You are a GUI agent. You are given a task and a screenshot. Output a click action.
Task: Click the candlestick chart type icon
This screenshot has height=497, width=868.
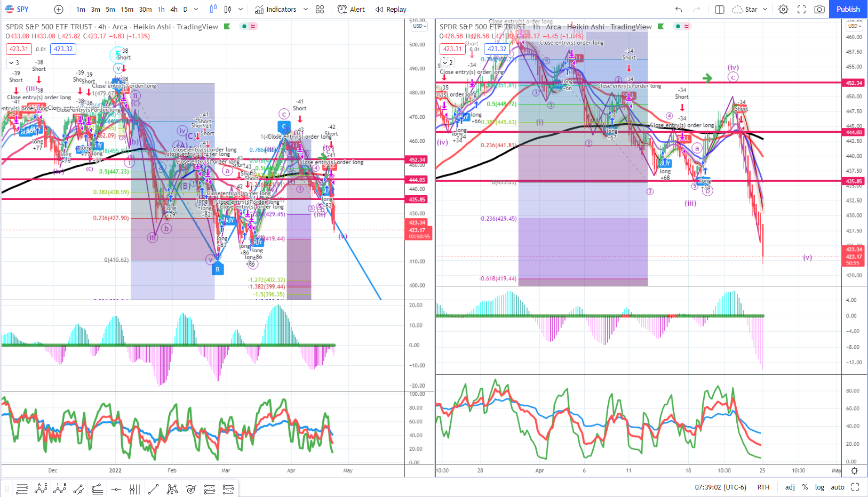[x=228, y=9]
